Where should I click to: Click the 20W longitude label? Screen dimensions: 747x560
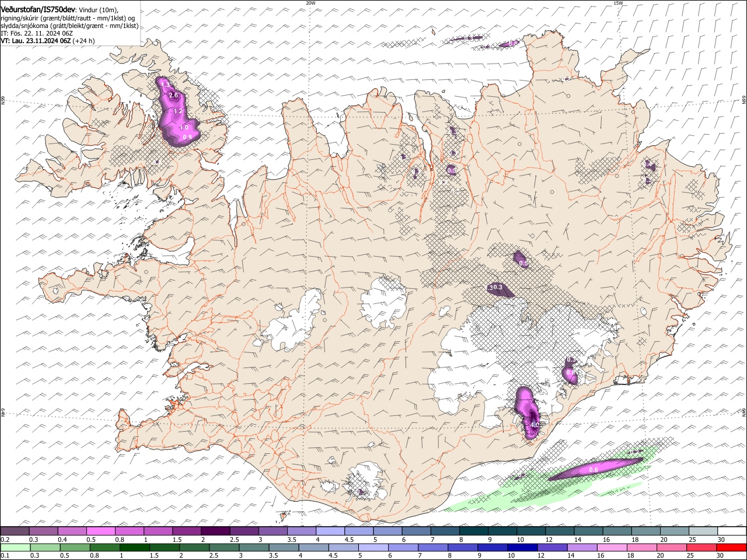[x=310, y=3]
